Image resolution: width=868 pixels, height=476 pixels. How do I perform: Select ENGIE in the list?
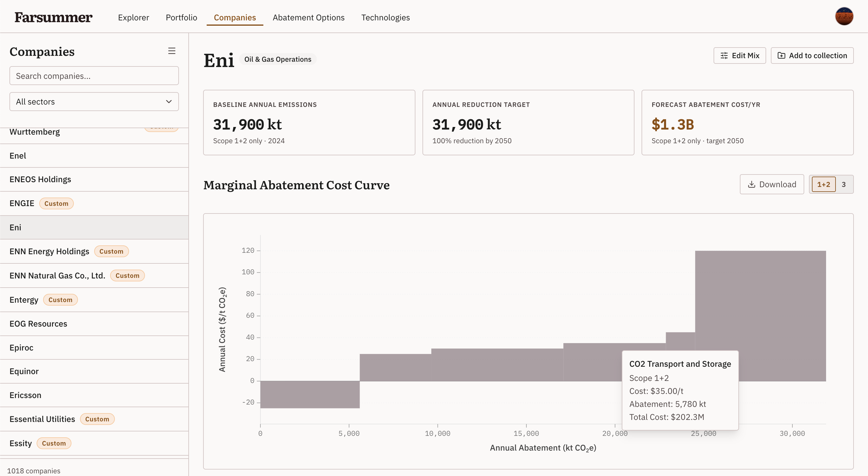tap(94, 203)
